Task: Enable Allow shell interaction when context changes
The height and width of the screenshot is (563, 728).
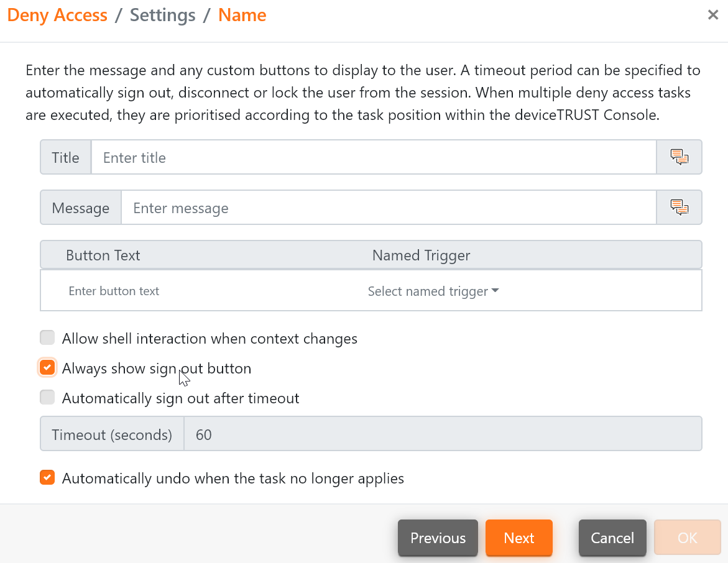Action: [47, 338]
